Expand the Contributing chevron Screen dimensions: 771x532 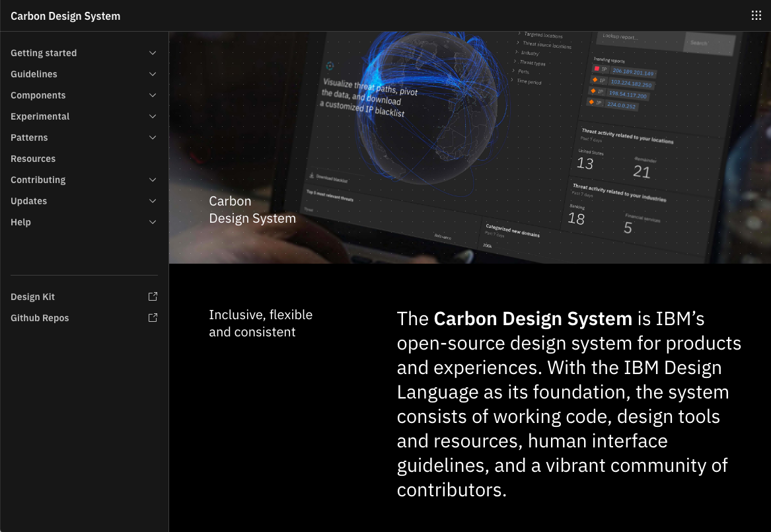[153, 180]
